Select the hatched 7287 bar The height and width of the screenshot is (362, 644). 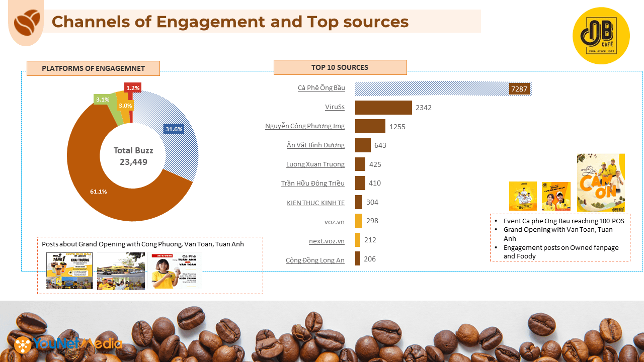(443, 88)
